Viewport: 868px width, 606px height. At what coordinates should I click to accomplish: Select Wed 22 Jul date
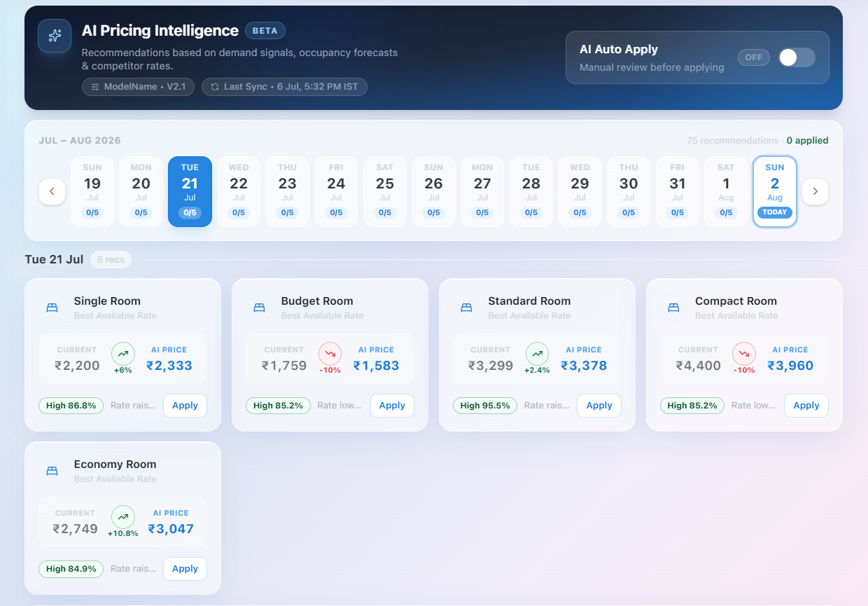[x=239, y=191]
